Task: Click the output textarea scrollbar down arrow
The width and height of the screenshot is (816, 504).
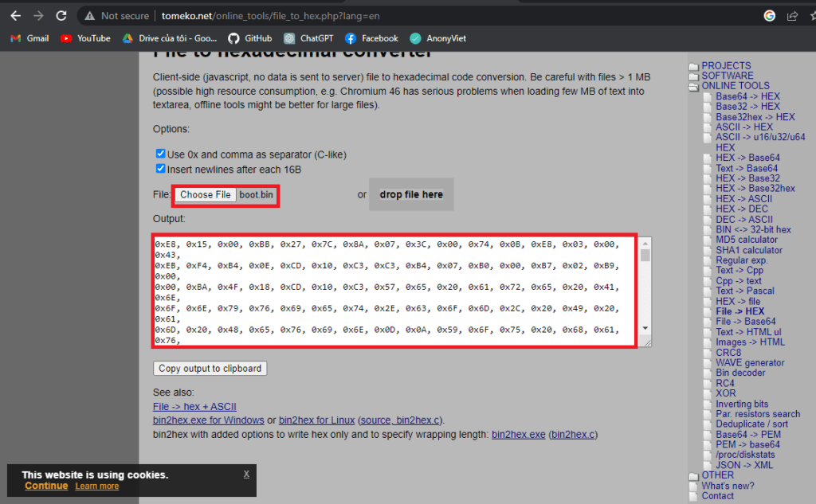Action: (645, 328)
